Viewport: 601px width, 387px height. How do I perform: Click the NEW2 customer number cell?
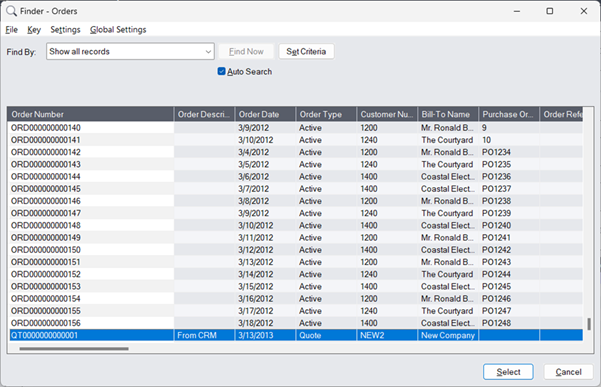point(387,335)
